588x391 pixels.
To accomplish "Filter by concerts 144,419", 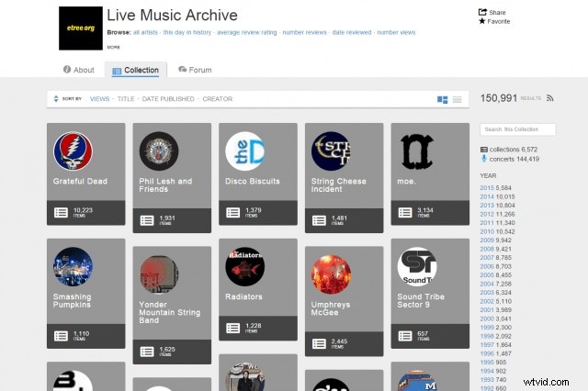I will 510,159.
